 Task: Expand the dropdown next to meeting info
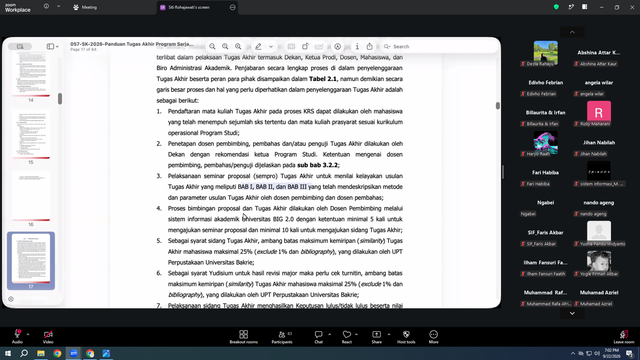[58, 7]
